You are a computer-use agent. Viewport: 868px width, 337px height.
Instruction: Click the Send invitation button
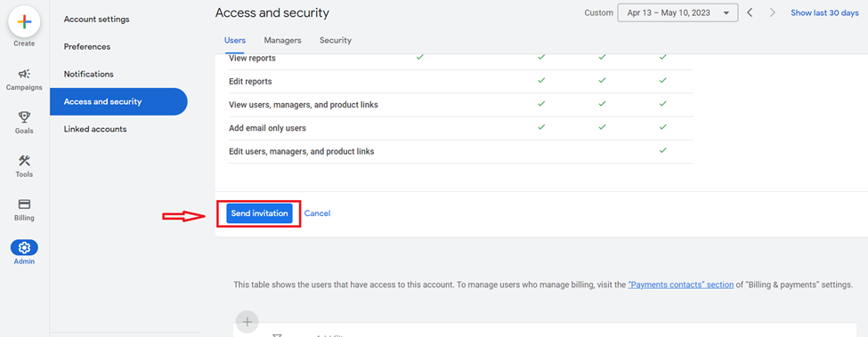pos(260,213)
